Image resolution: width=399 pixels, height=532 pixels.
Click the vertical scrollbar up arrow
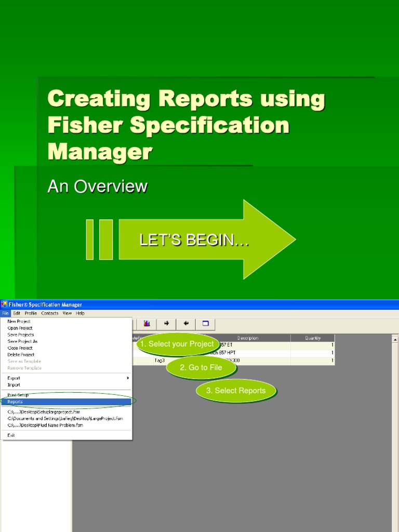click(395, 339)
